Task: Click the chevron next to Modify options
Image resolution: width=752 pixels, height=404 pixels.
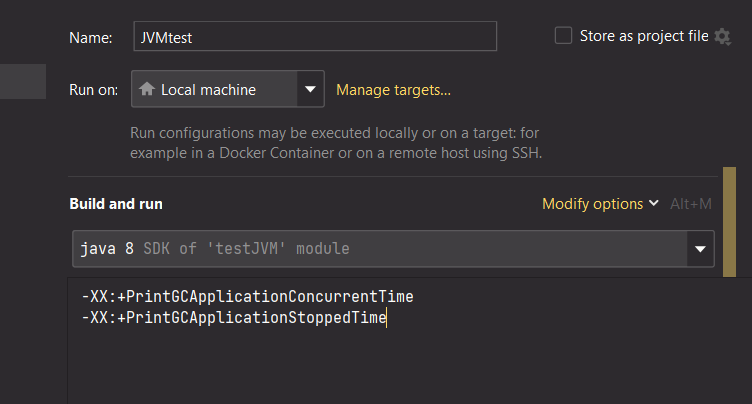Action: click(x=654, y=203)
